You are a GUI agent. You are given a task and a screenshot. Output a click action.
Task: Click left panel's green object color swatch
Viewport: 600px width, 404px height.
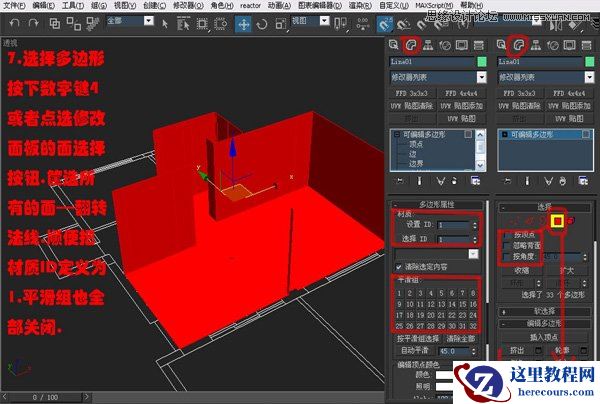(482, 62)
